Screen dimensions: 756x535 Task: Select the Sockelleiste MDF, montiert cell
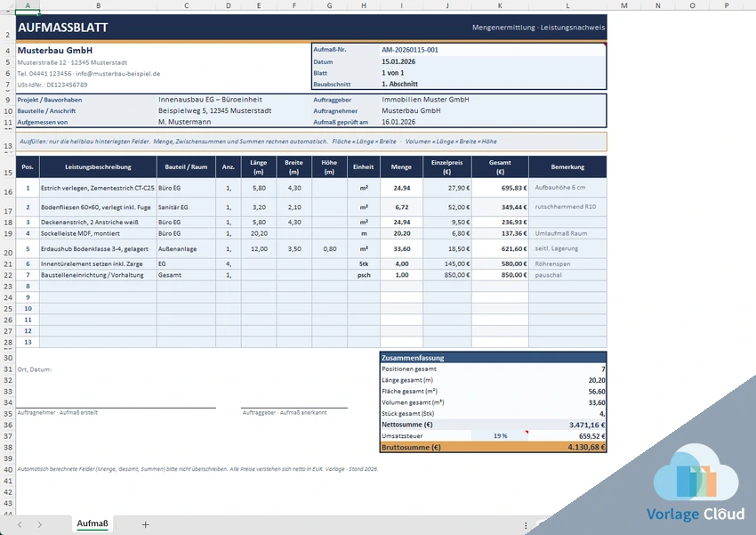99,233
